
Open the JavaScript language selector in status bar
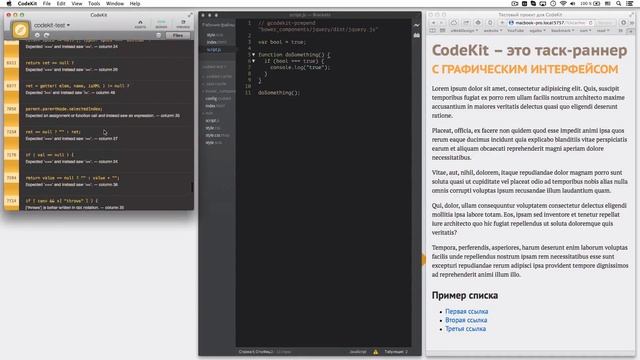pos(358,351)
